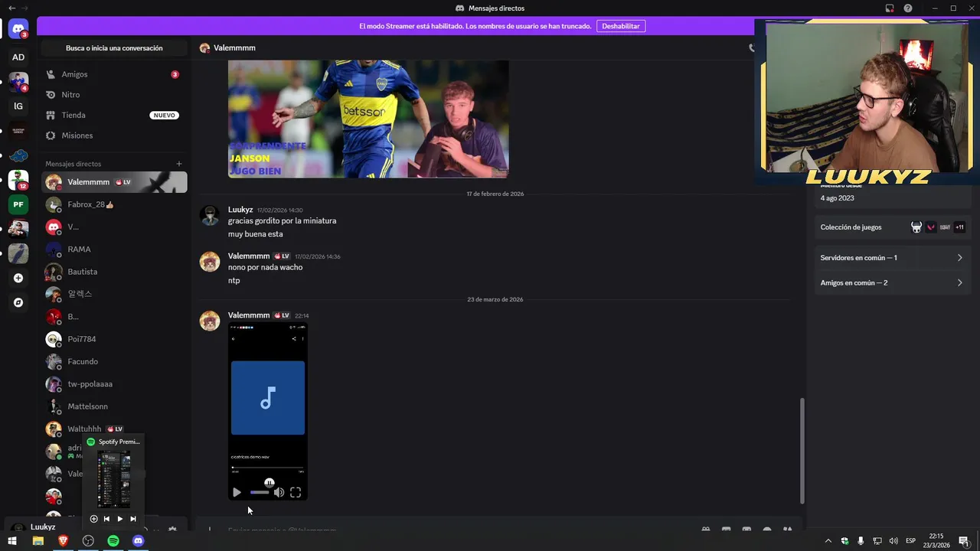Open the Mattelsonn direct message
This screenshot has height=551, width=980.
click(x=113, y=406)
